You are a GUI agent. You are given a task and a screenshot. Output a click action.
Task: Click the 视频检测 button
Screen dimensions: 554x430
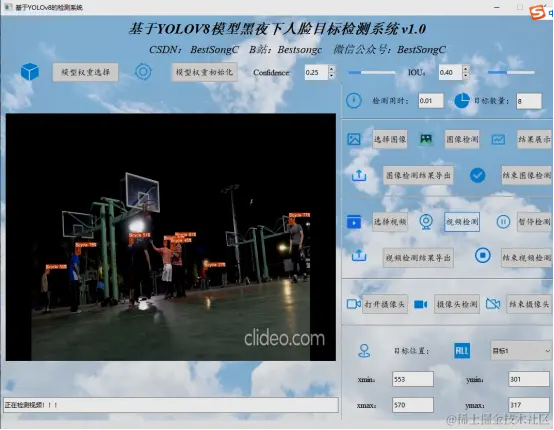point(462,222)
